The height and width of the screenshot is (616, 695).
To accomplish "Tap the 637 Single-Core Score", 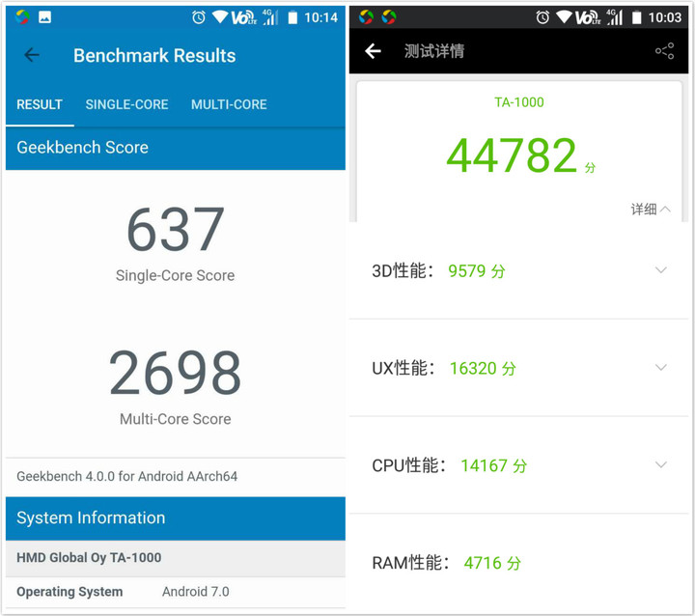I will pos(176,229).
